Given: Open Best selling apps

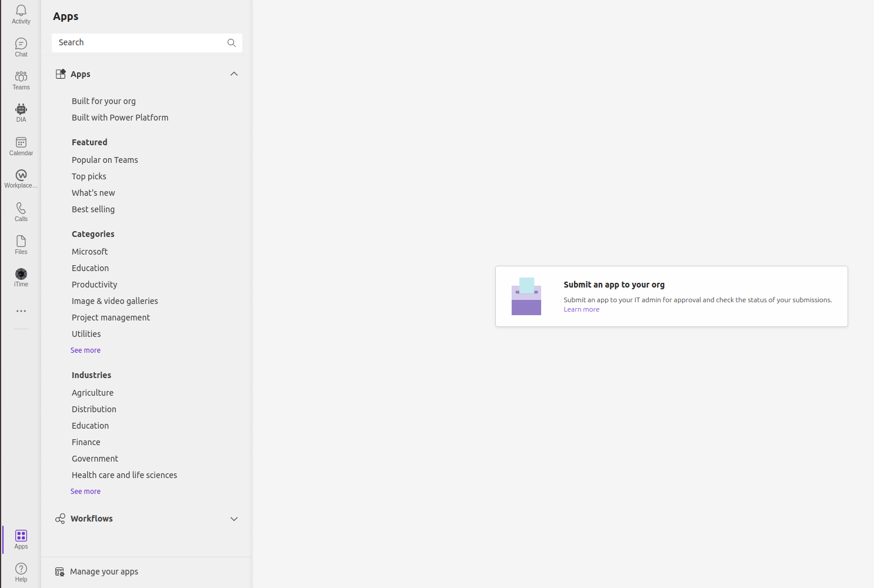Looking at the screenshot, I should click(x=93, y=209).
